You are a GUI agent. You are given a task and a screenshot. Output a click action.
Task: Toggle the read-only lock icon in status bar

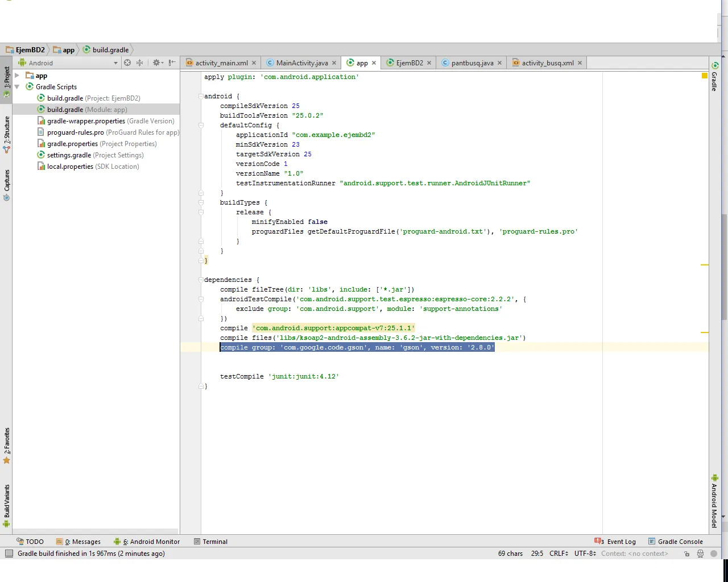pos(687,554)
